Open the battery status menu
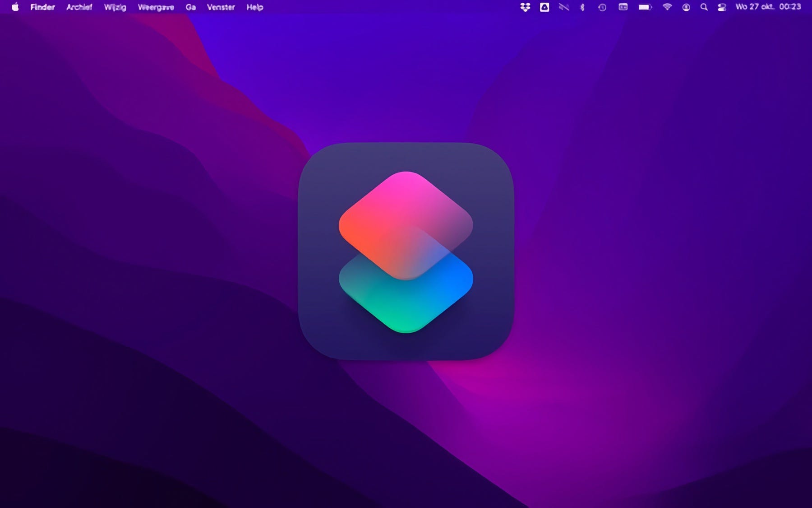The image size is (812, 508). click(x=645, y=7)
